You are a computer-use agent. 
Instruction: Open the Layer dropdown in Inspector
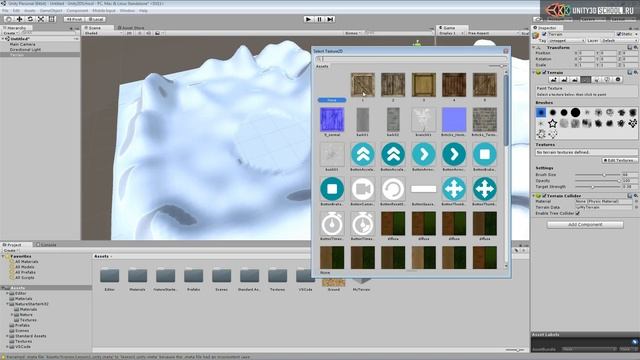(x=618, y=41)
